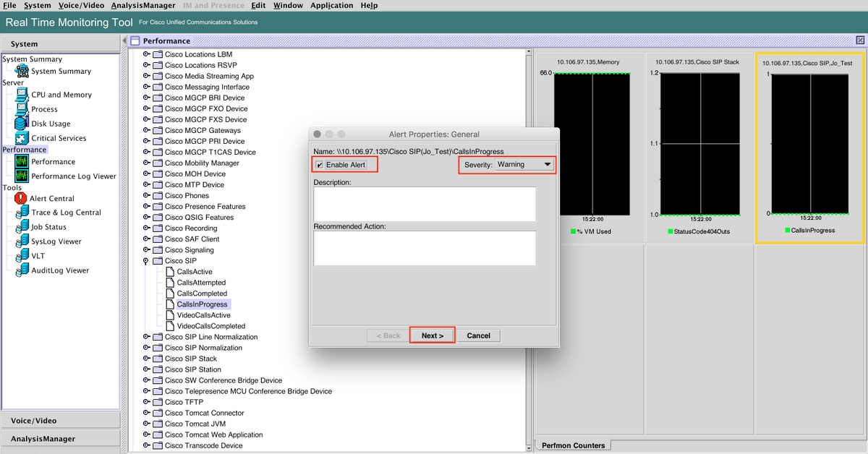Collapse the Cisco SIP node
This screenshot has width=868, height=454.
click(x=146, y=261)
